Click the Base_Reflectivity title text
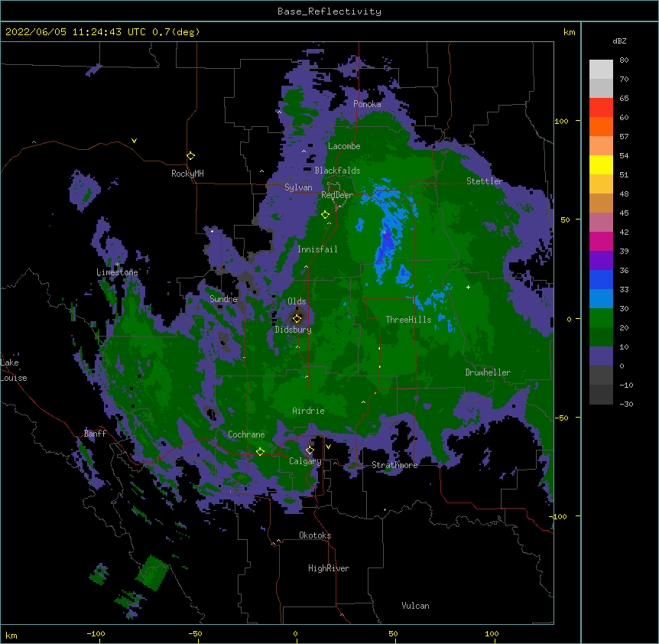The width and height of the screenshot is (659, 644). point(329,11)
